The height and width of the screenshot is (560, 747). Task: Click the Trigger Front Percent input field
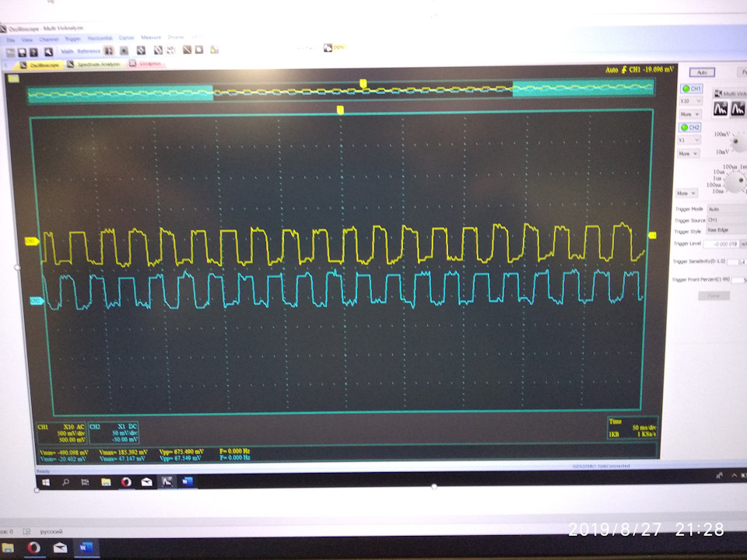click(737, 280)
